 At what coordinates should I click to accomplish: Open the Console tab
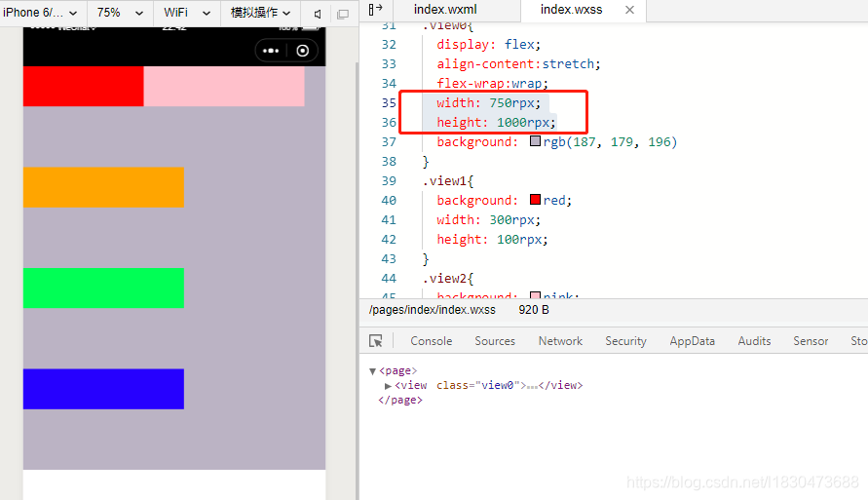coord(432,341)
